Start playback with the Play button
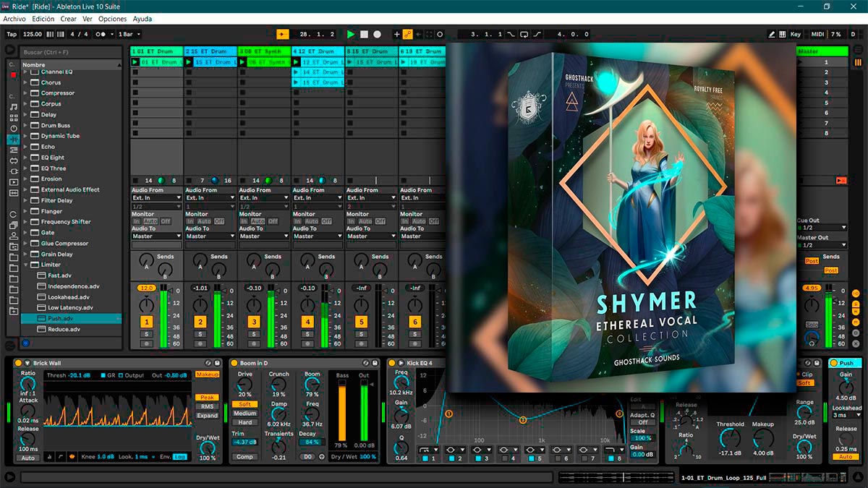The height and width of the screenshot is (488, 868). (x=351, y=34)
